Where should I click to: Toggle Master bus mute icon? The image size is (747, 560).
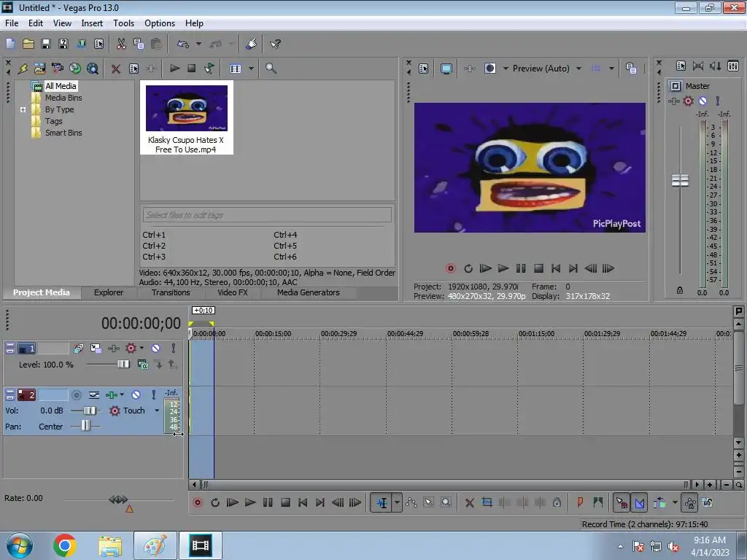coord(703,101)
